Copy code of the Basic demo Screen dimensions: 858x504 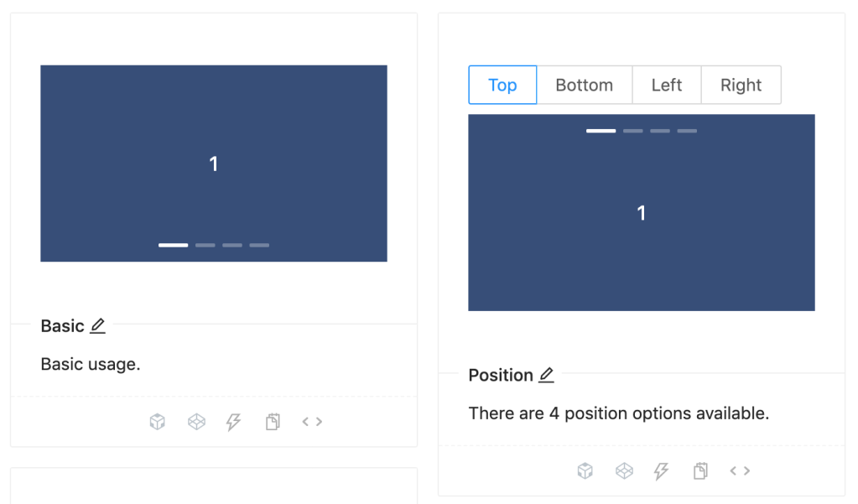pyautogui.click(x=273, y=422)
